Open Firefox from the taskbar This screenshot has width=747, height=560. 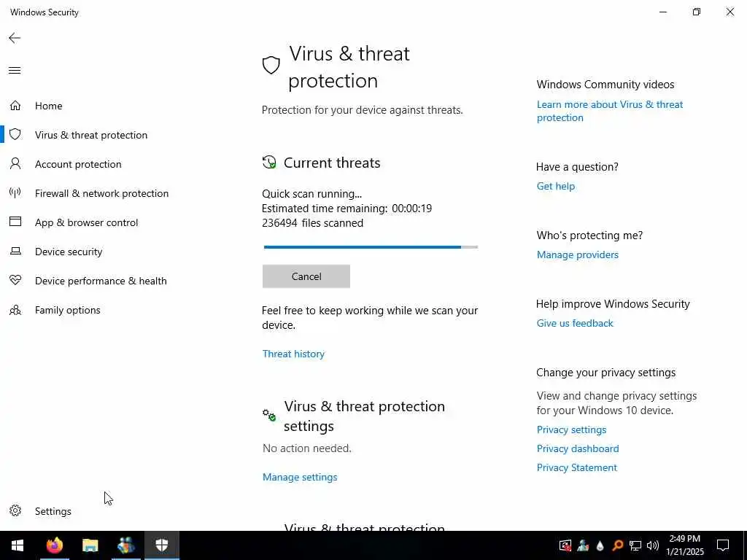(x=55, y=545)
